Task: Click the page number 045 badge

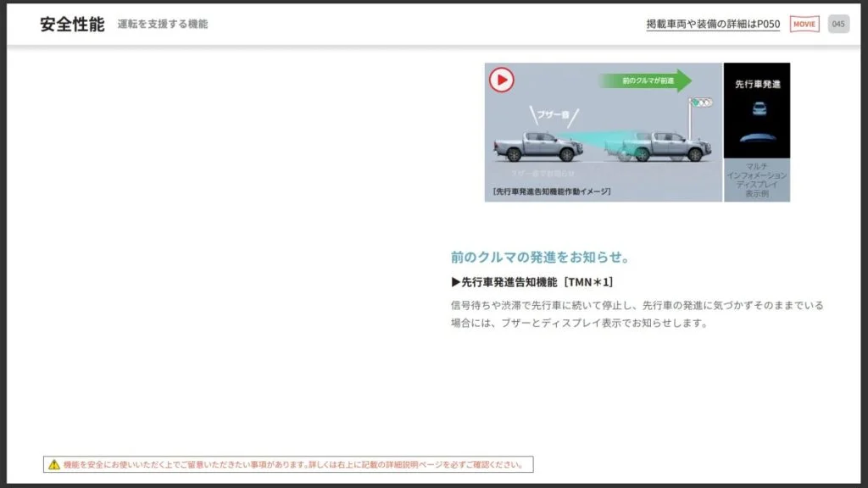Action: 838,24
